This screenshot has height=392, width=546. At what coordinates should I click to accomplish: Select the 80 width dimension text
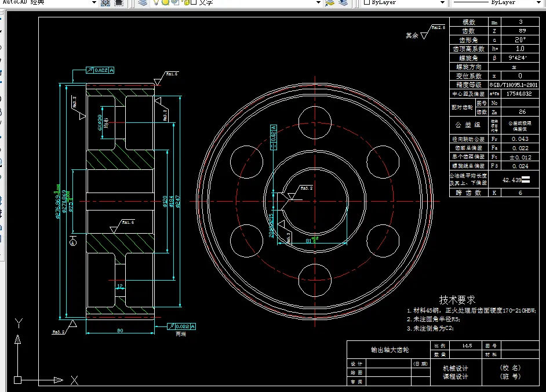(120, 331)
